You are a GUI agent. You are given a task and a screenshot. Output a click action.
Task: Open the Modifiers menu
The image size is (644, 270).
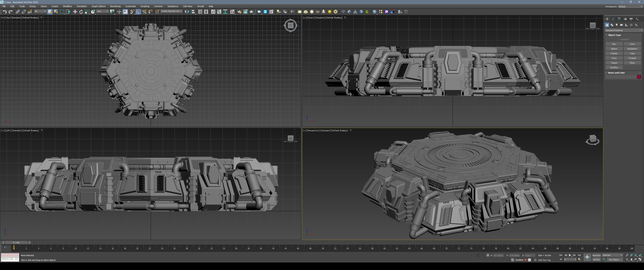coord(67,6)
